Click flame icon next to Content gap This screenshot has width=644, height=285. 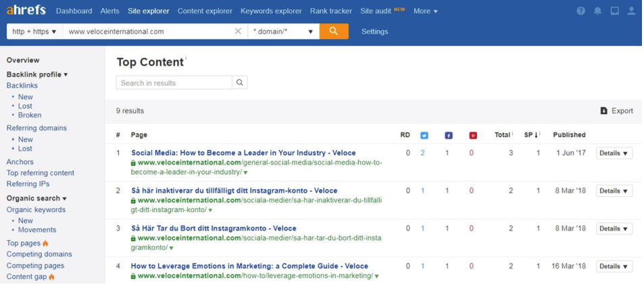[51, 277]
